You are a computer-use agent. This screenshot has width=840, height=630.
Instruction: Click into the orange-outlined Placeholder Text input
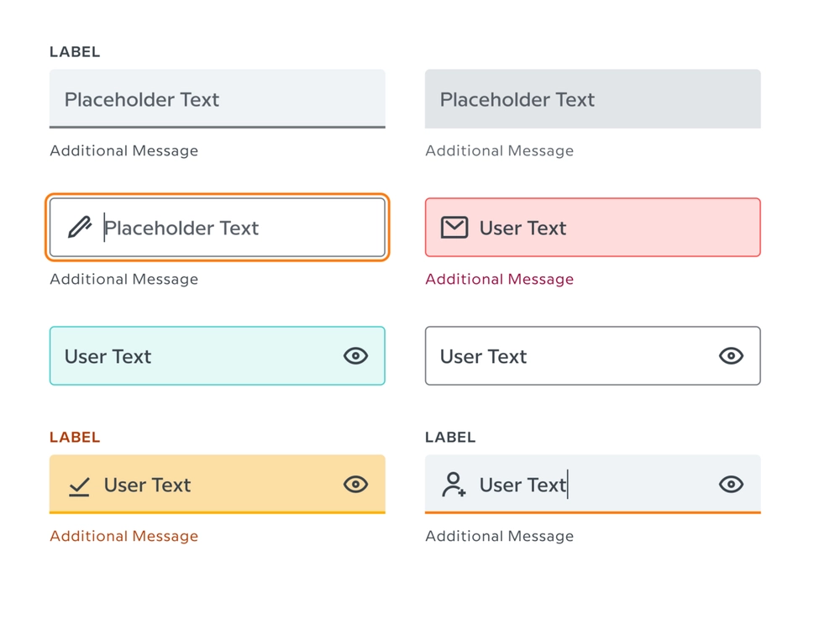point(218,227)
